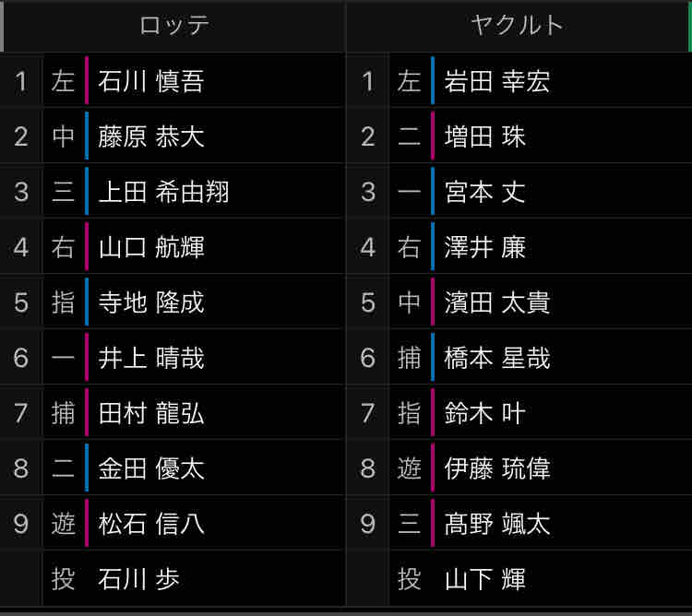
Task: Click on 増田 珠
Action: [x=485, y=136]
